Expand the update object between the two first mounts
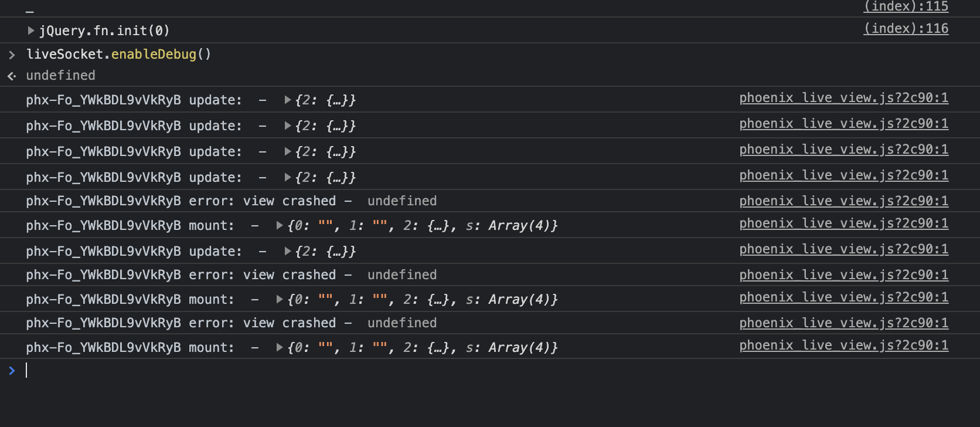 288,251
